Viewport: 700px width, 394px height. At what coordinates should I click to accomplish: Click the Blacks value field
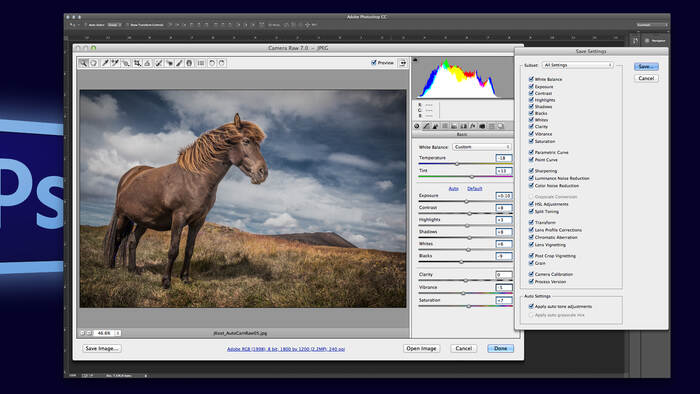504,256
